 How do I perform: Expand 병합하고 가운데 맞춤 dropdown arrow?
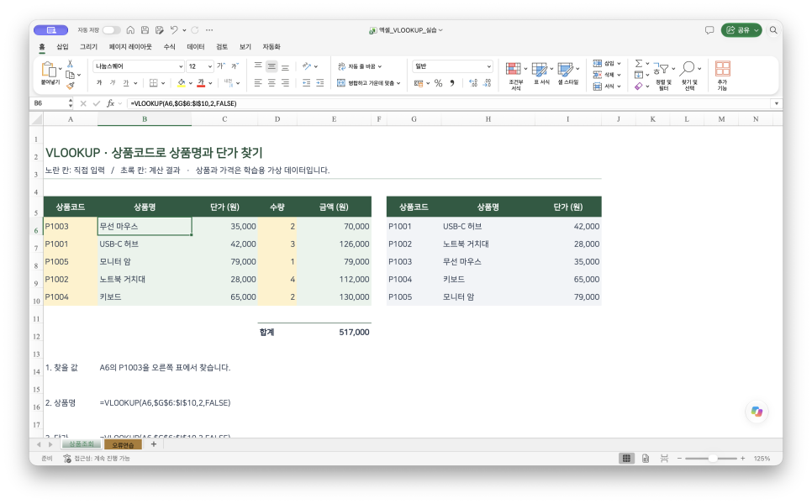coord(398,83)
